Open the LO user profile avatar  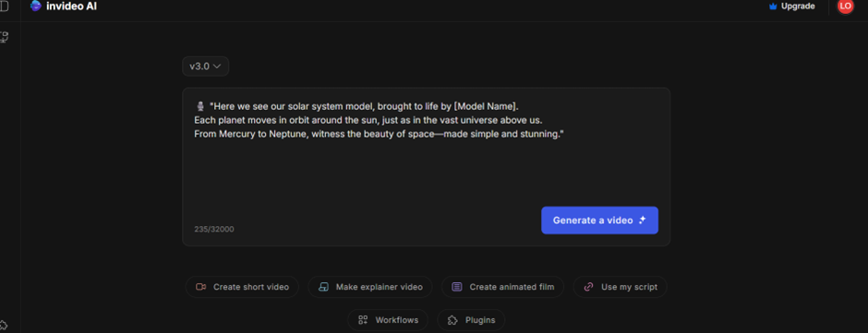[x=845, y=6]
